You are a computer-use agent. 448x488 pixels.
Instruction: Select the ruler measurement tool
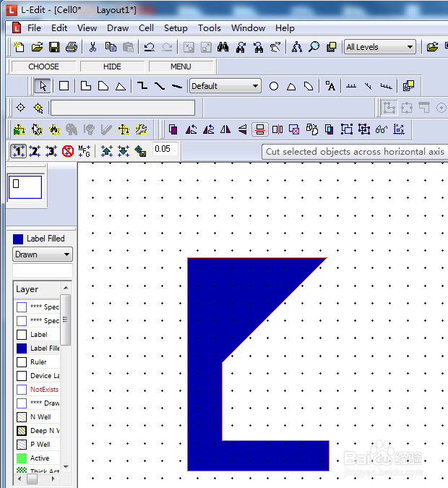pos(351,86)
